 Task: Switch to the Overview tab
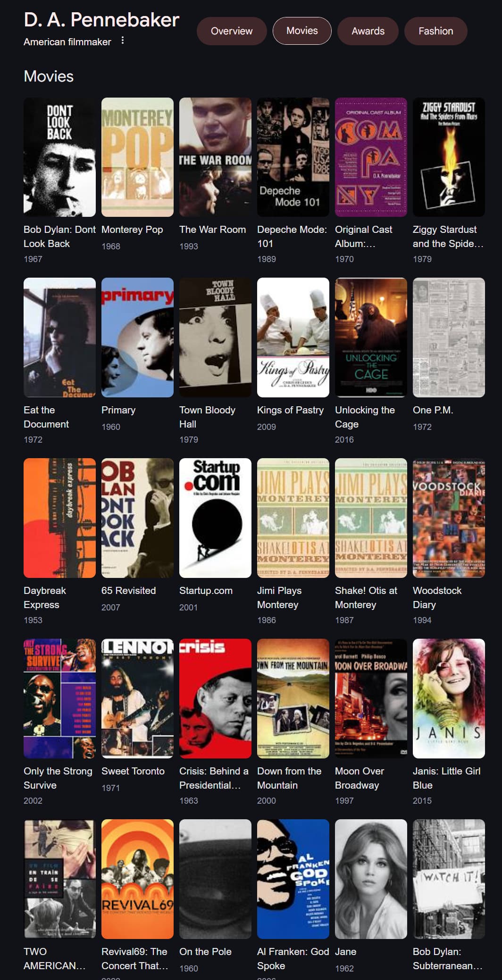pos(232,31)
